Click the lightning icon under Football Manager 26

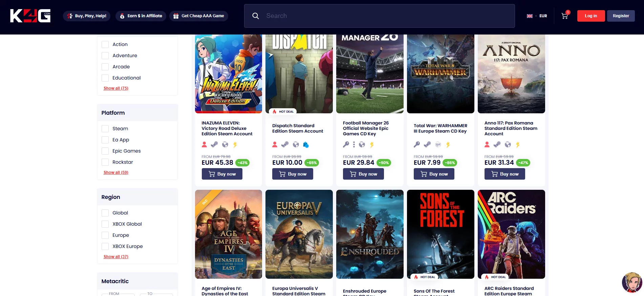tap(372, 145)
